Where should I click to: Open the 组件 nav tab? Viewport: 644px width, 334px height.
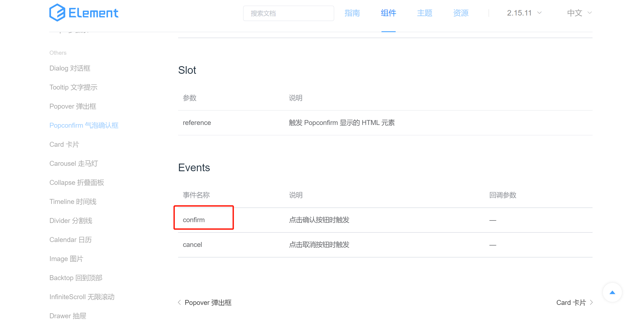[388, 13]
